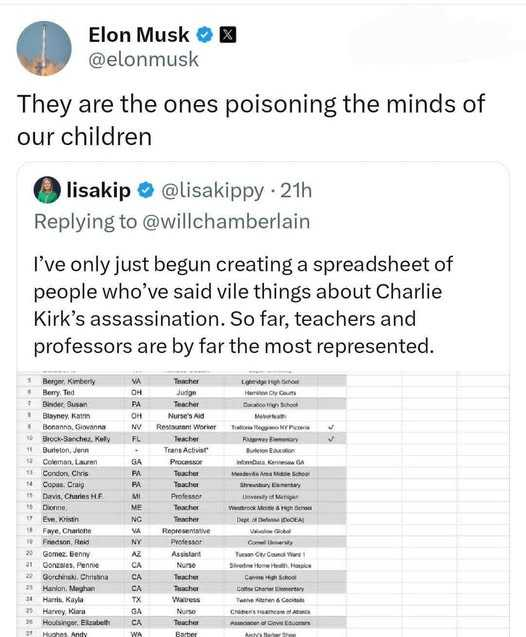Visit the @elonmusk handle

[x=143, y=60]
